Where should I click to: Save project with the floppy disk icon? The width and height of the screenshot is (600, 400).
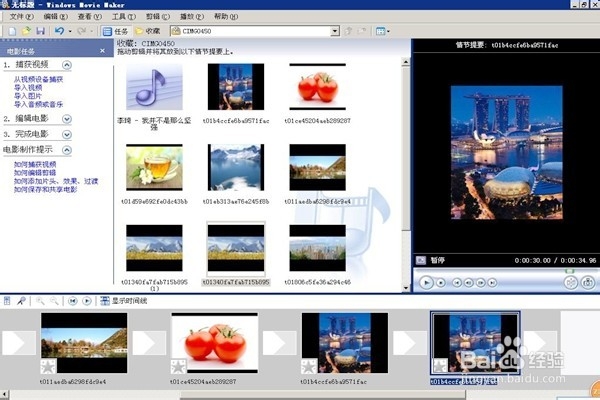click(40, 31)
